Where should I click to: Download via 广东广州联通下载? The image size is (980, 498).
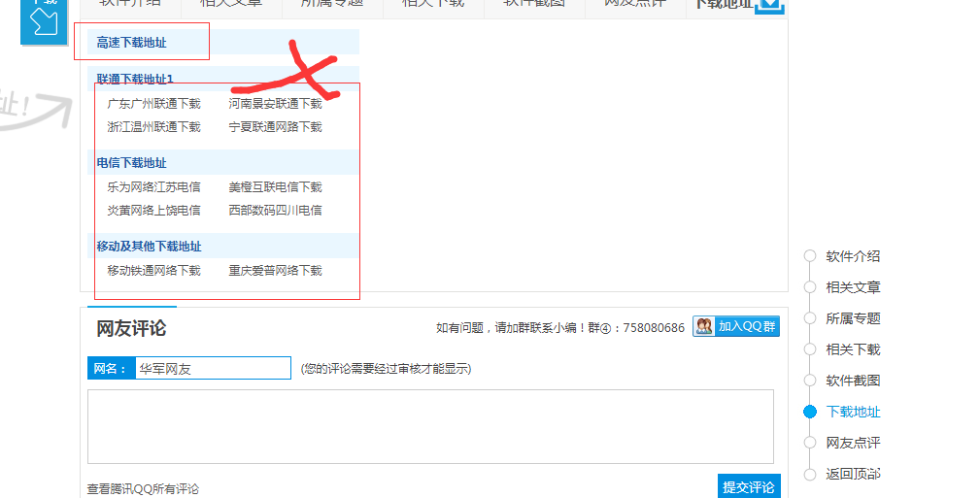click(153, 104)
